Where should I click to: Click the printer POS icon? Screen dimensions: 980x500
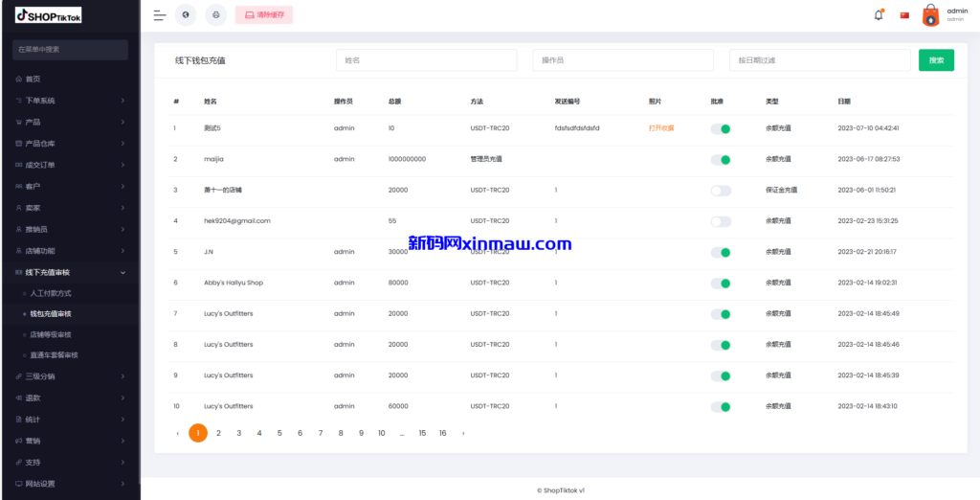pyautogui.click(x=216, y=15)
